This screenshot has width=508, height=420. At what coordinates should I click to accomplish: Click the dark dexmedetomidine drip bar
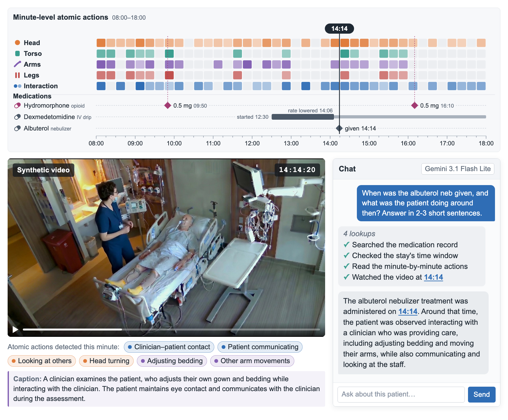pyautogui.click(x=303, y=117)
